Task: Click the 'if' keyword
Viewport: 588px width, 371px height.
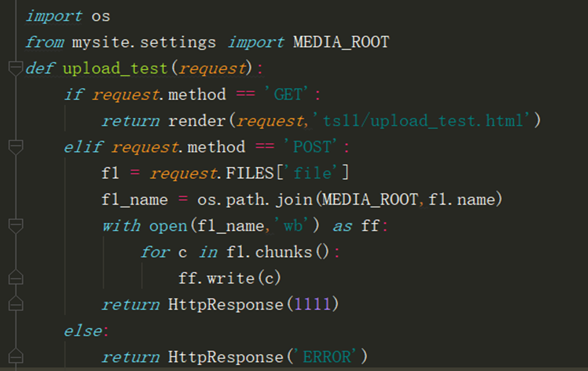Action: point(74,94)
